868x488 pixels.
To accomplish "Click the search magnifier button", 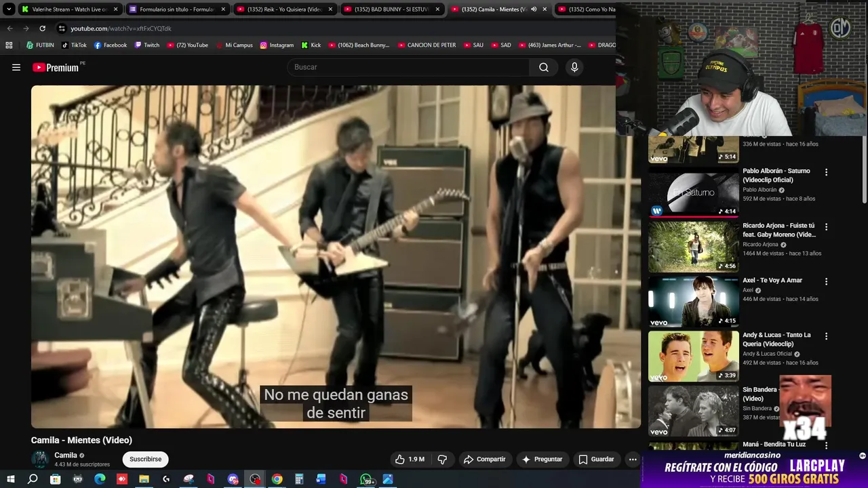I will point(544,67).
